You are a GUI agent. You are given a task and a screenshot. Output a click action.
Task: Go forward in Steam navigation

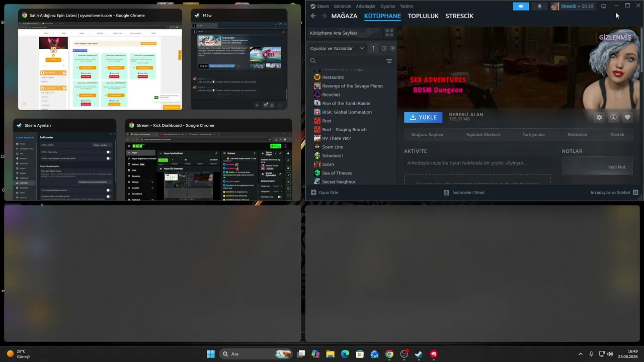(x=324, y=16)
